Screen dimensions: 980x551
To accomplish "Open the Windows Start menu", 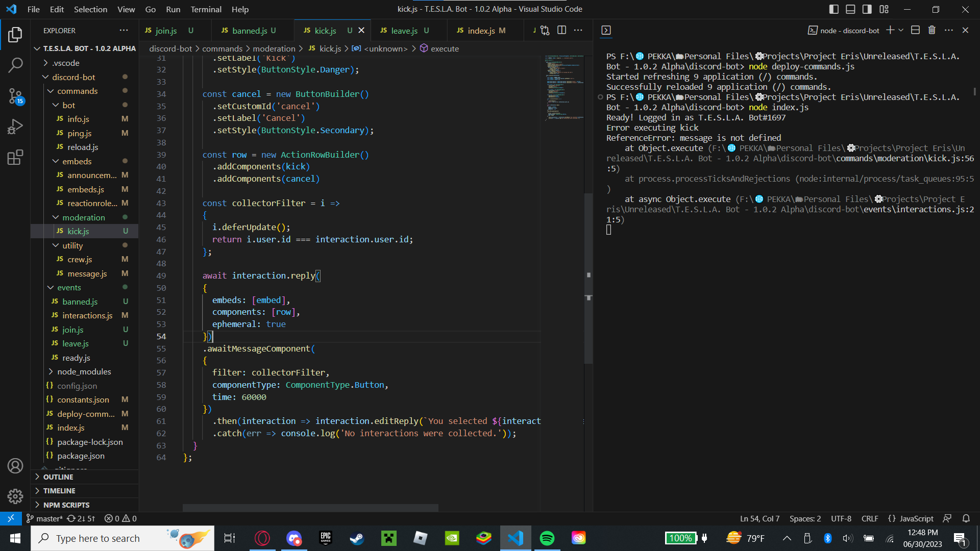I will (15, 538).
